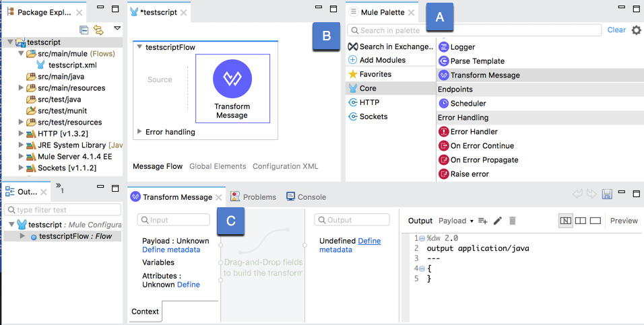Click Define metadata link under Payload
Image resolution: width=644 pixels, height=325 pixels.
point(170,250)
